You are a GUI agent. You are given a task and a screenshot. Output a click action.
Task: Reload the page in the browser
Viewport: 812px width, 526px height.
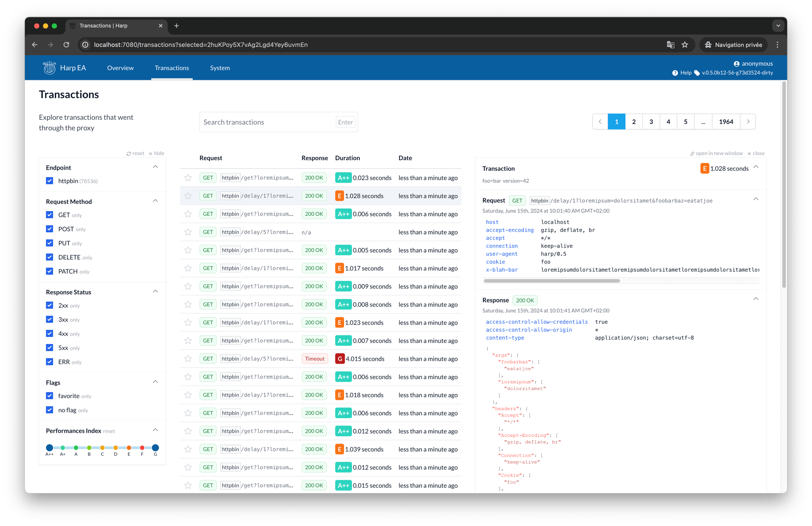point(66,45)
